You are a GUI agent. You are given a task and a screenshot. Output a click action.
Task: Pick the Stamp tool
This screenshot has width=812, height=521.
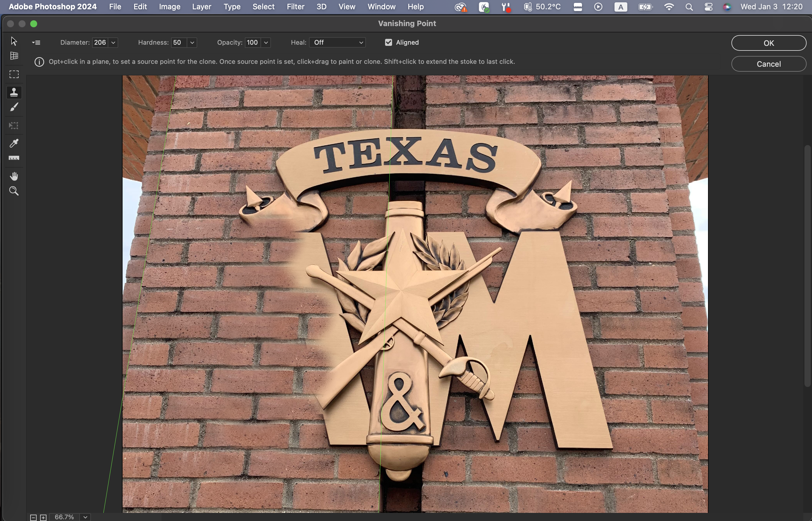[x=14, y=92]
